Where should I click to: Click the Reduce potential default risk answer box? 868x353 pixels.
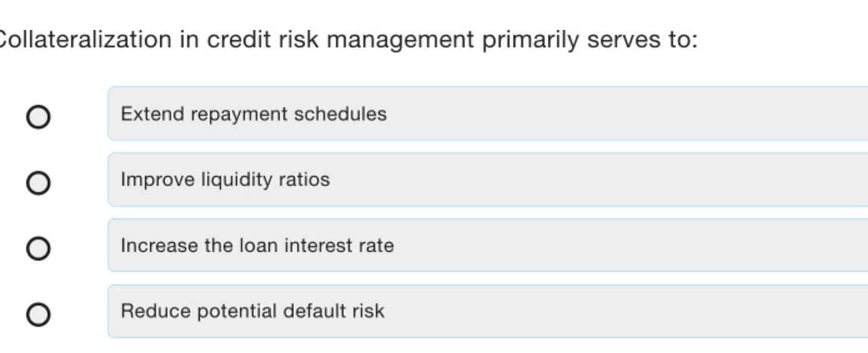click(x=488, y=311)
